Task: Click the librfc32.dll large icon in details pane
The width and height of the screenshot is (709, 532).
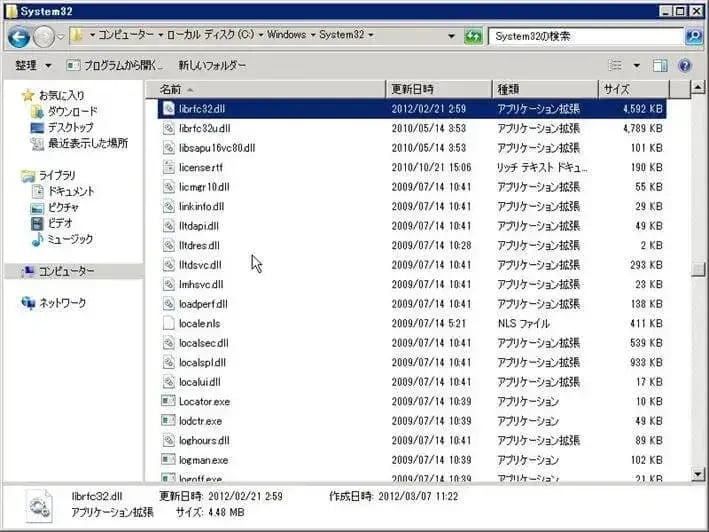Action: click(x=39, y=507)
